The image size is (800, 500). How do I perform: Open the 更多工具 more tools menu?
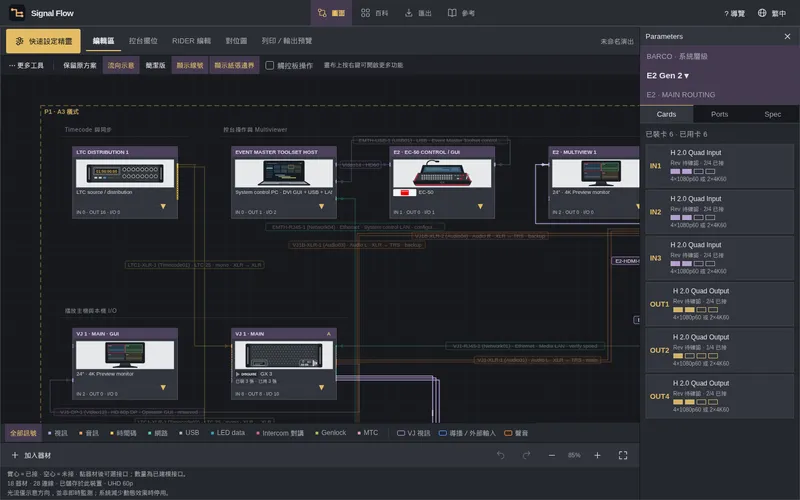point(26,65)
